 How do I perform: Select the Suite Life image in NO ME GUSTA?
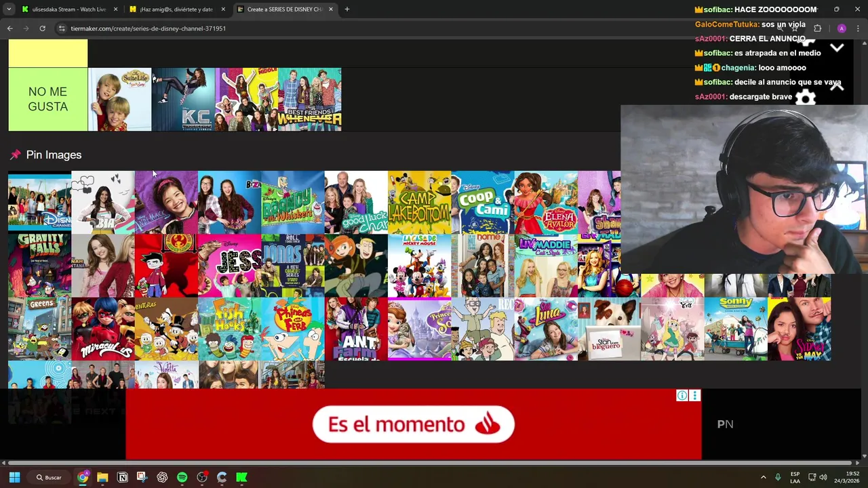120,99
